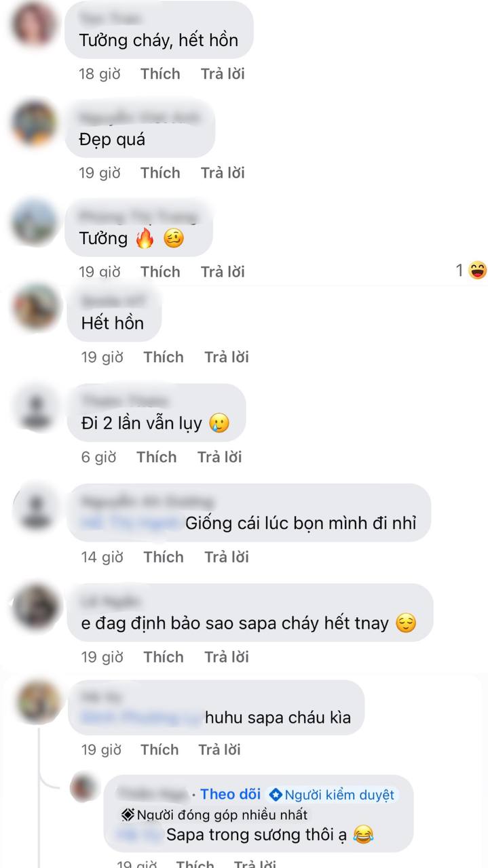View the profile picture beside the "Hết hồn" comment
488x868 pixels.
pos(35,307)
